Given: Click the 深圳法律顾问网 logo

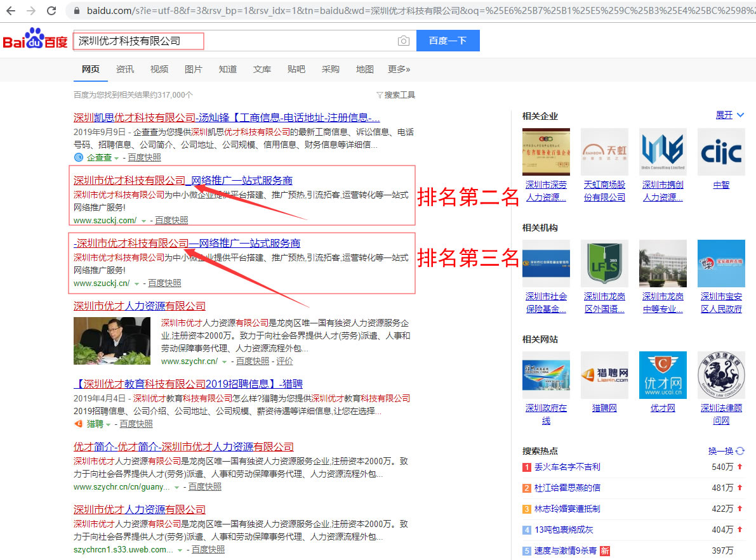Looking at the screenshot, I should click(x=720, y=375).
